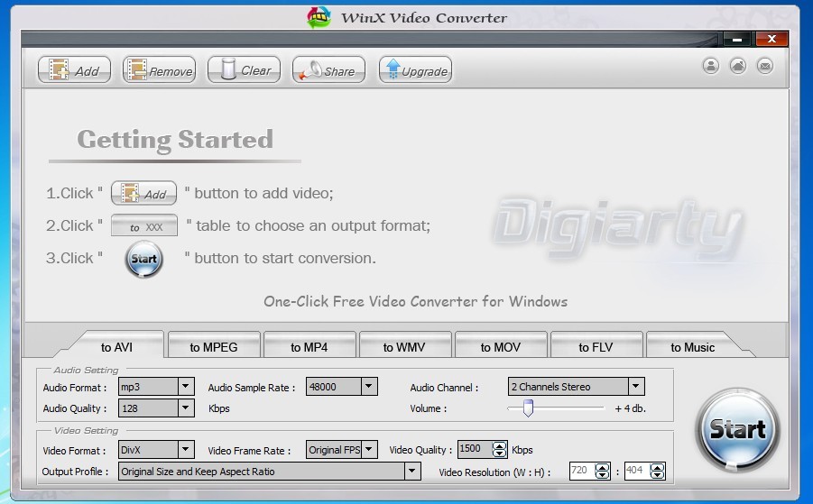
Task: Click the Volume slider handle
Action: click(x=528, y=408)
